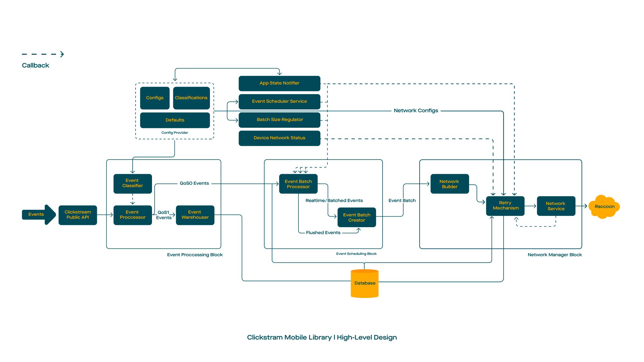Image resolution: width=644 pixels, height=362 pixels.
Task: Select the Event Batch Processor node
Action: click(x=298, y=184)
